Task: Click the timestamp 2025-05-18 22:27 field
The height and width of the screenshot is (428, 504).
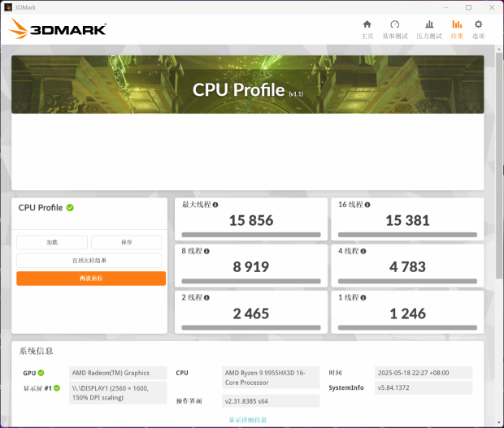Action: 424,373
